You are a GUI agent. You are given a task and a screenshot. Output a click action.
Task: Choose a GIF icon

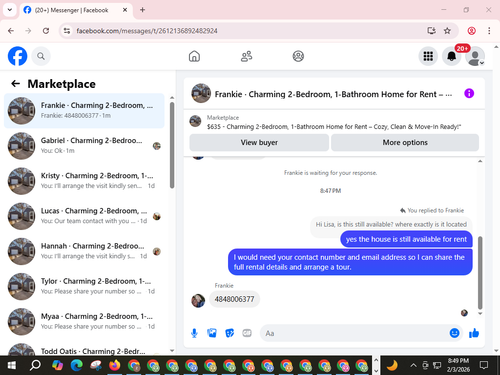[247, 333]
